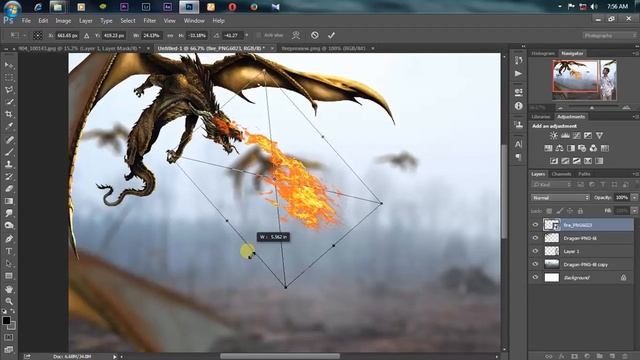The image size is (640, 360).
Task: Switch to warp mode icon in options bar
Action: (x=296, y=36)
